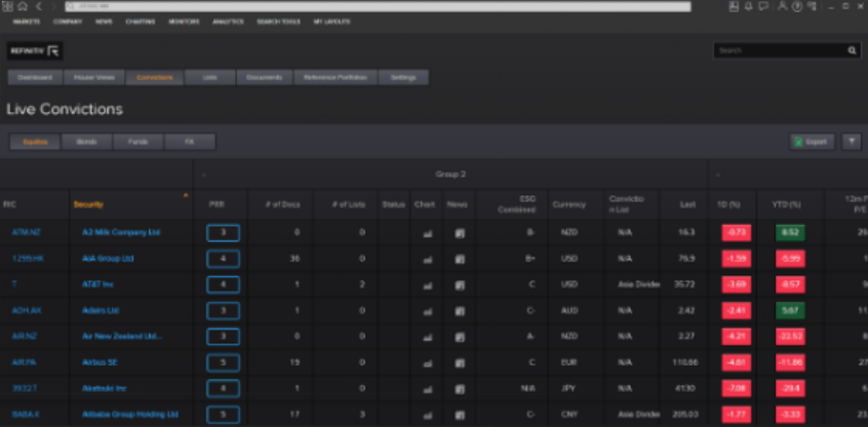The width and height of the screenshot is (868, 427).
Task: Click the notifications bell icon
Action: pos(749,6)
